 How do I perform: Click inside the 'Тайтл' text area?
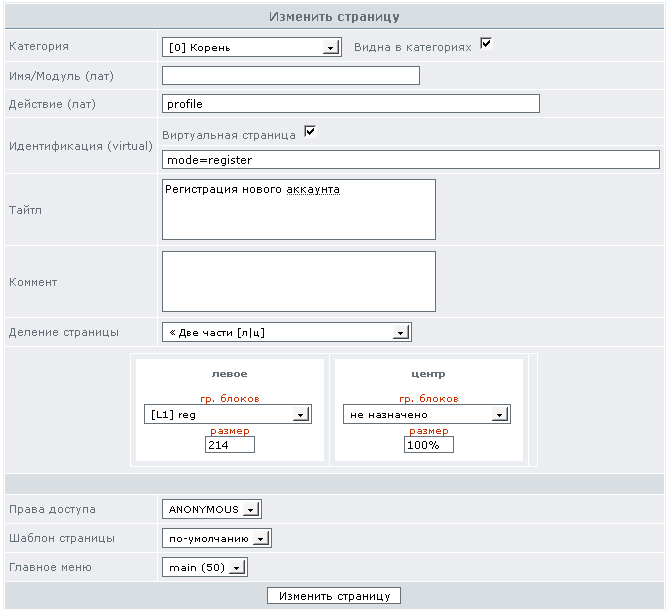pos(299,209)
